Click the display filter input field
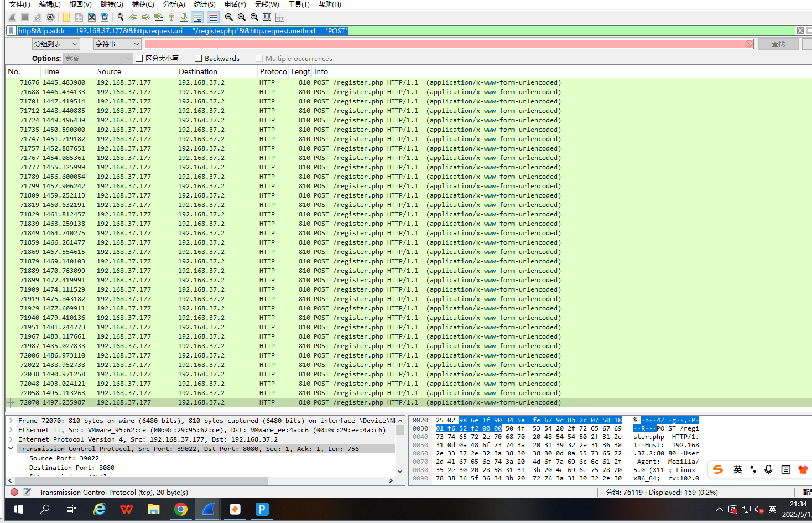This screenshot has width=812, height=523. (x=405, y=31)
